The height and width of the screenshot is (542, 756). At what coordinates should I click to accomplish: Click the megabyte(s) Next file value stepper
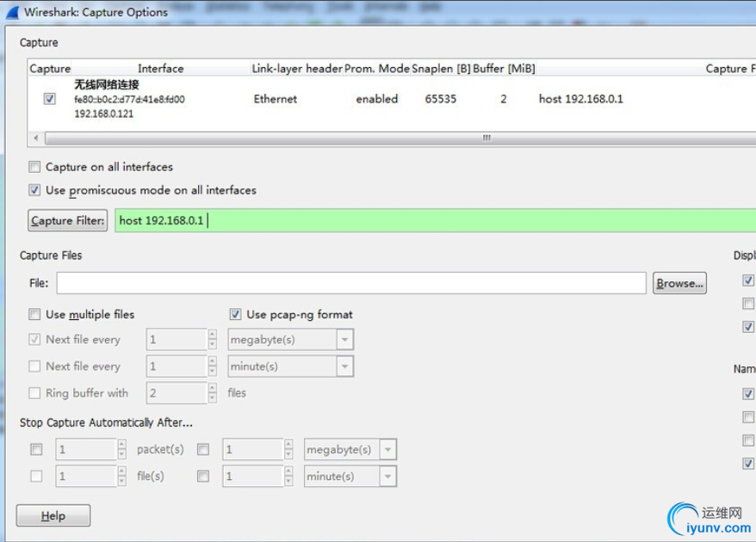[212, 340]
